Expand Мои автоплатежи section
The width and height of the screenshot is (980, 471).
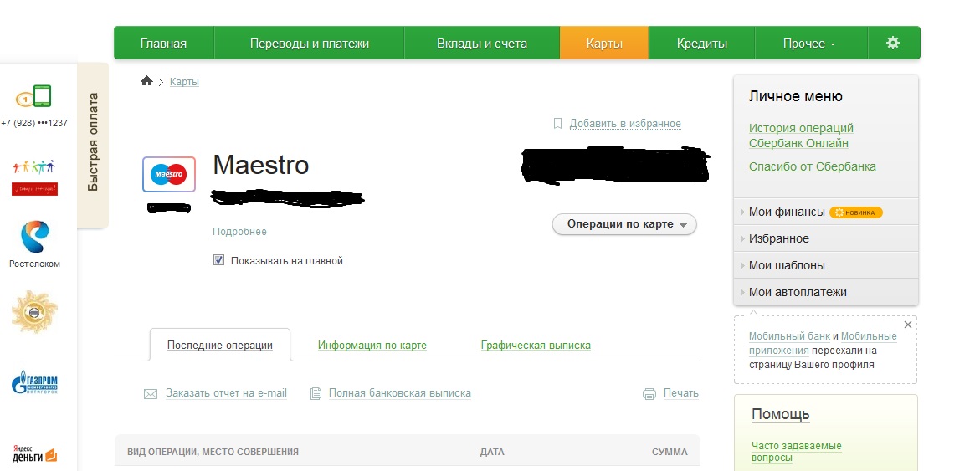point(798,292)
